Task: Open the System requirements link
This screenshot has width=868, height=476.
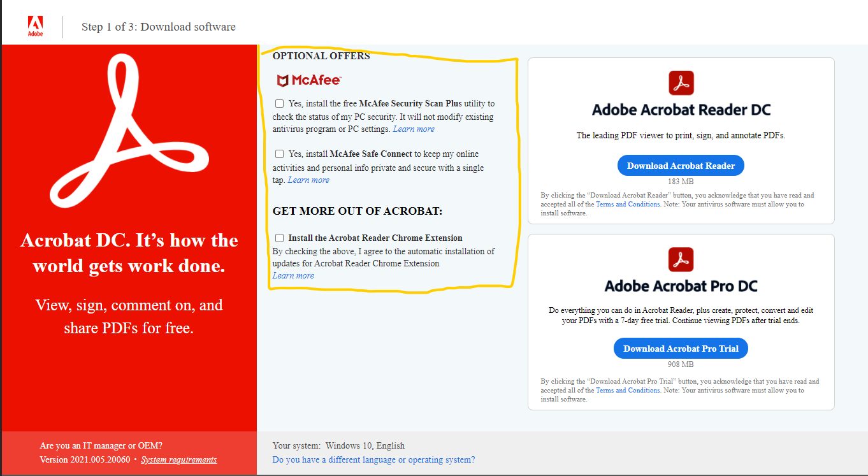Action: point(179,459)
